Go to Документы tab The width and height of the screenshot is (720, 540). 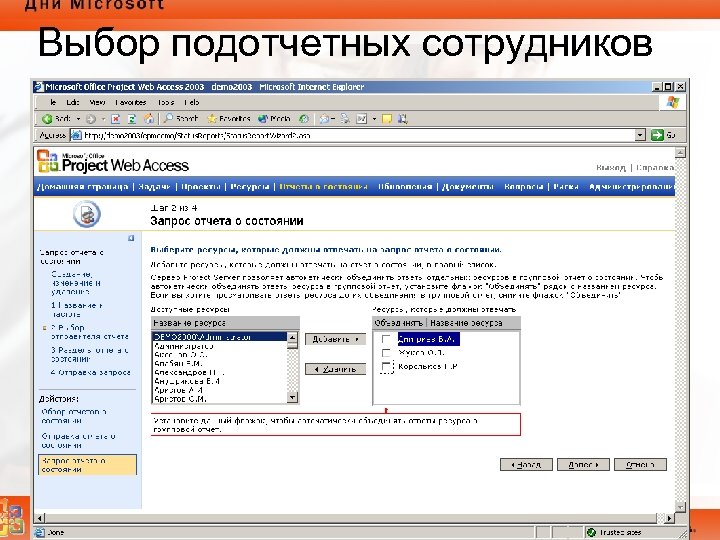click(468, 186)
